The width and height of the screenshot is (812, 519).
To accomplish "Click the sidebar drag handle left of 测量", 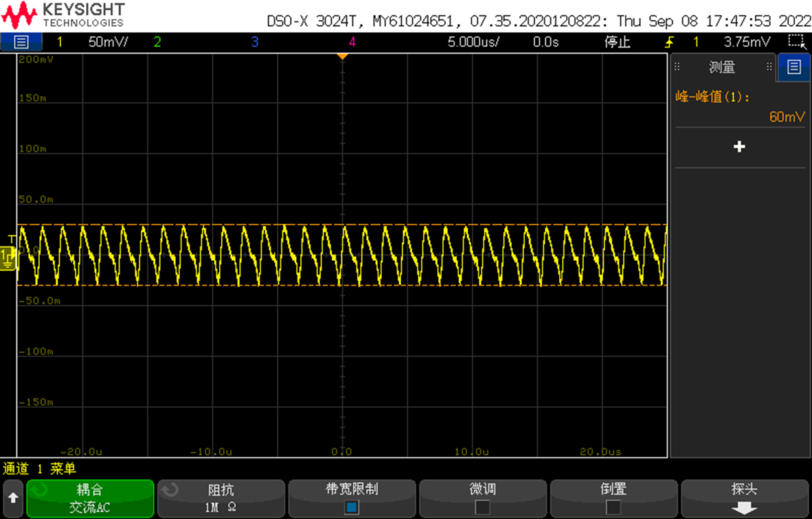I will coord(677,67).
